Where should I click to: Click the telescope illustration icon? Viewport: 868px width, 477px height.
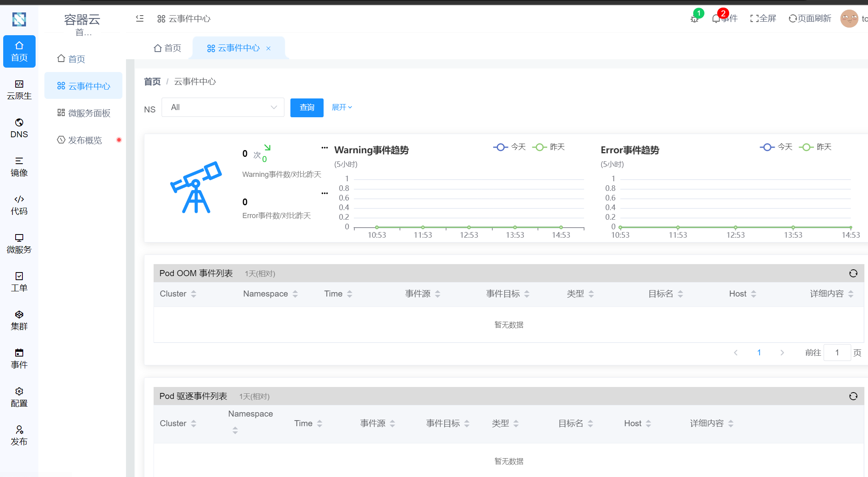[x=196, y=187]
